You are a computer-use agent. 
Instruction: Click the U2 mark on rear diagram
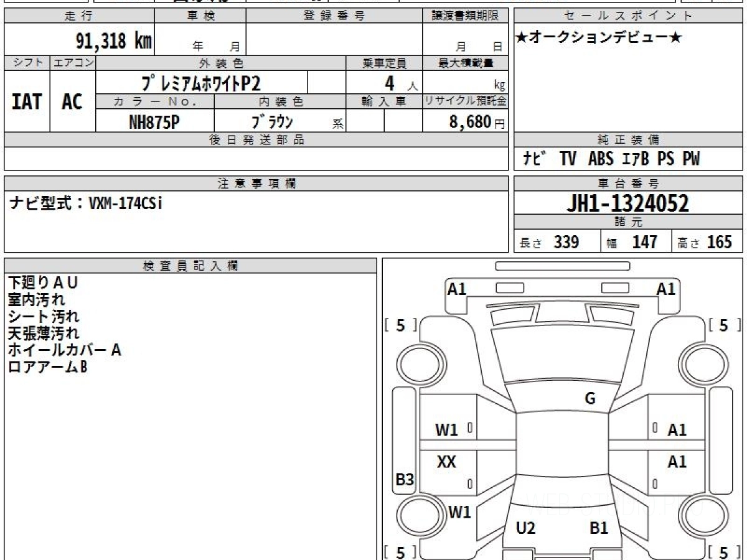click(x=526, y=528)
